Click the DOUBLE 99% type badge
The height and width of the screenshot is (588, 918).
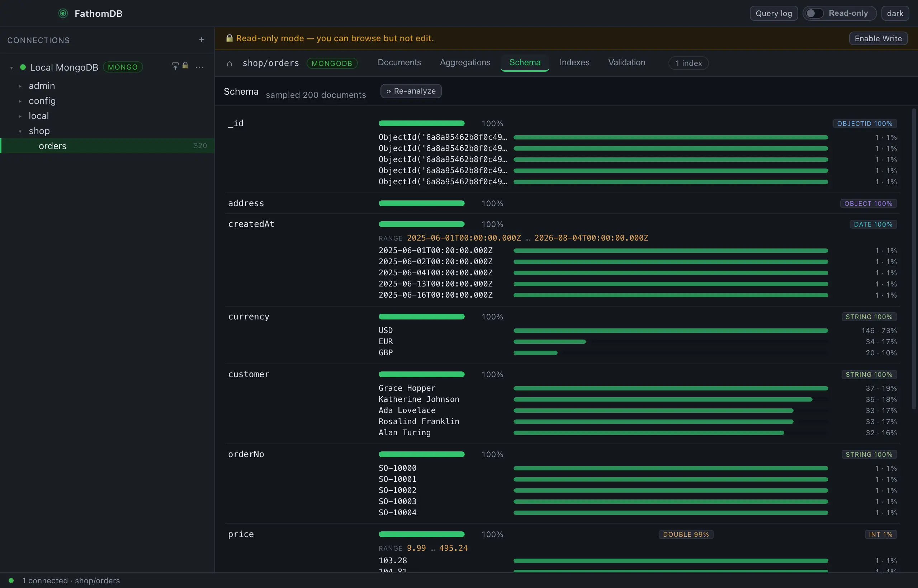pyautogui.click(x=686, y=534)
